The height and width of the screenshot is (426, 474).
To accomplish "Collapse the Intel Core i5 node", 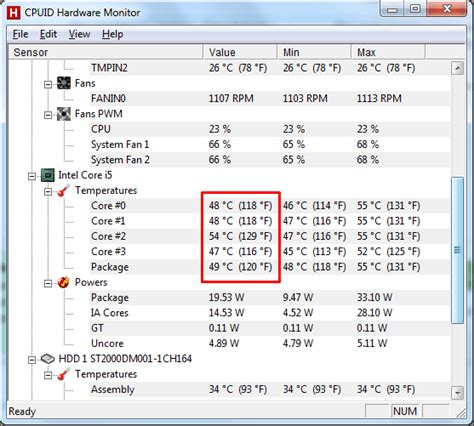I will (x=32, y=176).
